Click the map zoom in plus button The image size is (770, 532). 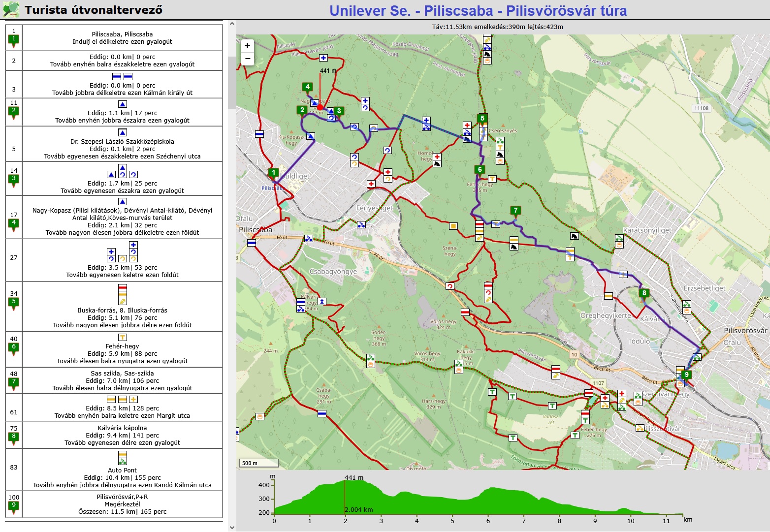coord(247,46)
